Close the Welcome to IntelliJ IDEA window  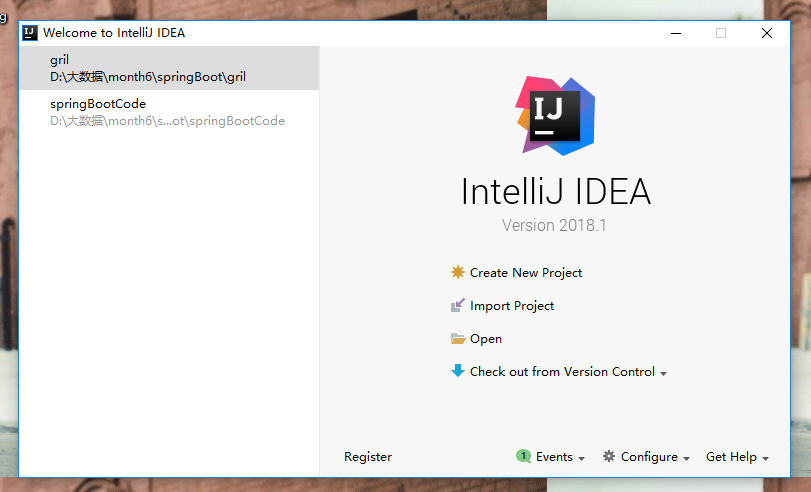click(767, 33)
